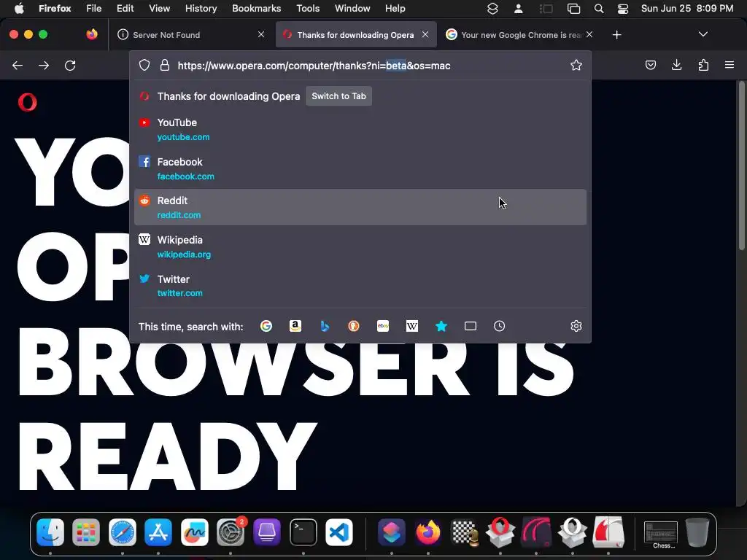Open the Twitter suggestion
Screen dimensions: 747x560
click(360, 286)
